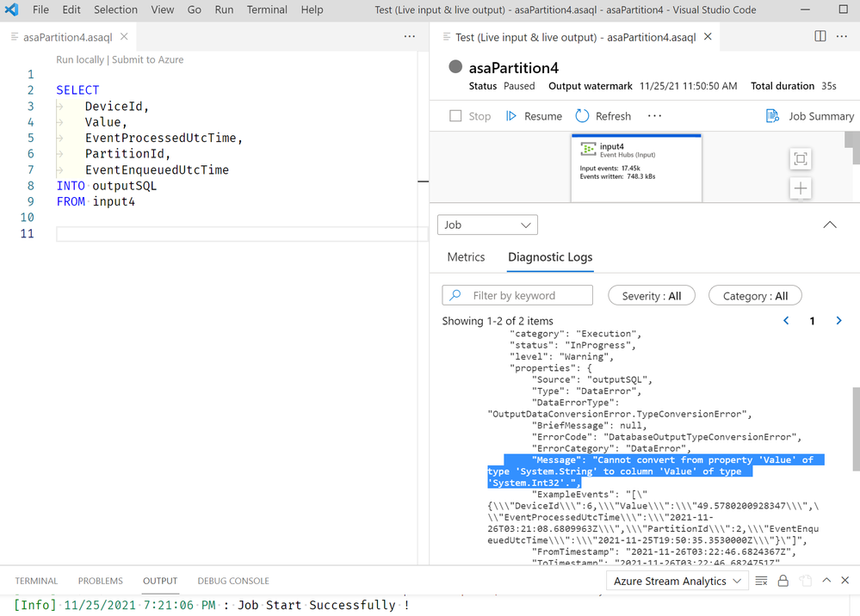The width and height of the screenshot is (860, 616).
Task: Open the View menu
Action: pyautogui.click(x=163, y=9)
